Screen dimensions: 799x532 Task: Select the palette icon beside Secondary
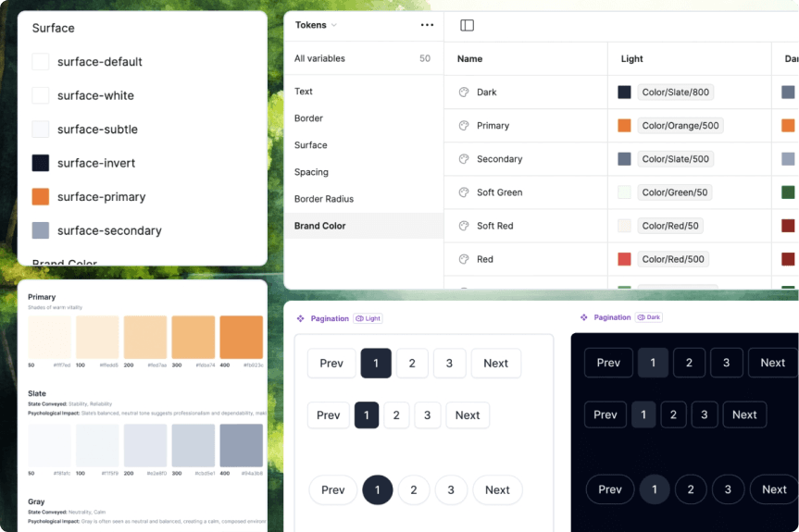464,159
